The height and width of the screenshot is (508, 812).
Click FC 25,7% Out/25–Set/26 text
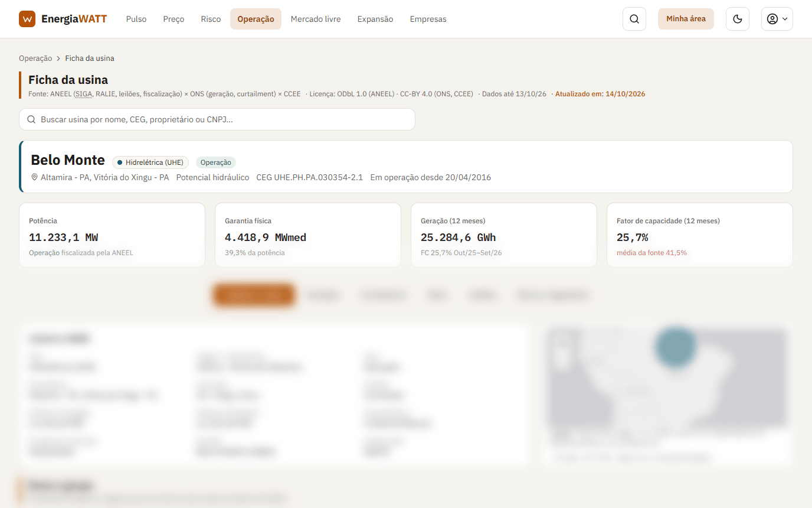pos(461,253)
